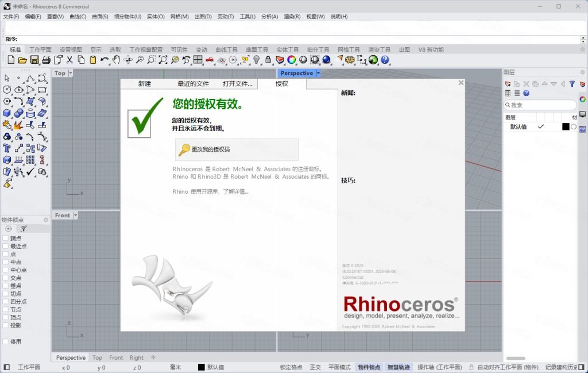Close the splash dialog with X
Screen dimensions: 588x373
click(x=461, y=83)
